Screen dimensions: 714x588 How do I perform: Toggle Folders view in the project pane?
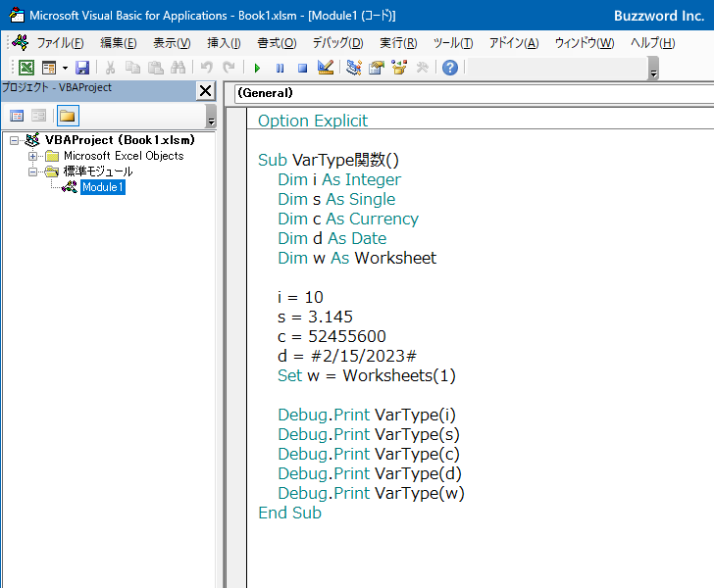pos(68,116)
